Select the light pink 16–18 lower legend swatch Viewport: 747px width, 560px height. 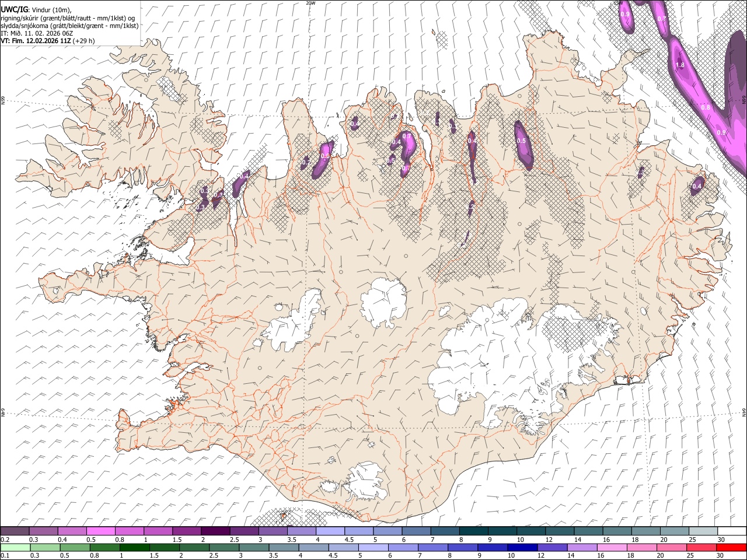click(x=612, y=547)
